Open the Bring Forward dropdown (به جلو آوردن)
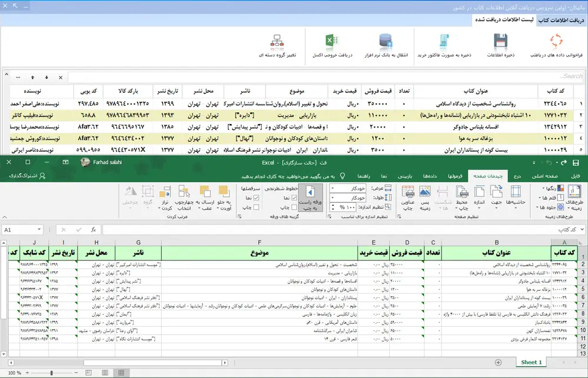 (x=224, y=198)
